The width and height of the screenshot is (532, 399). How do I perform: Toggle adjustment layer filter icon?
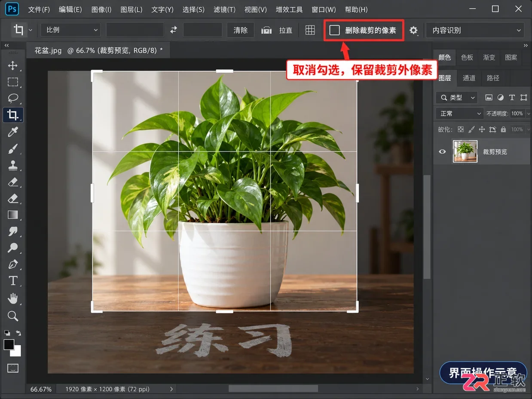pos(500,98)
